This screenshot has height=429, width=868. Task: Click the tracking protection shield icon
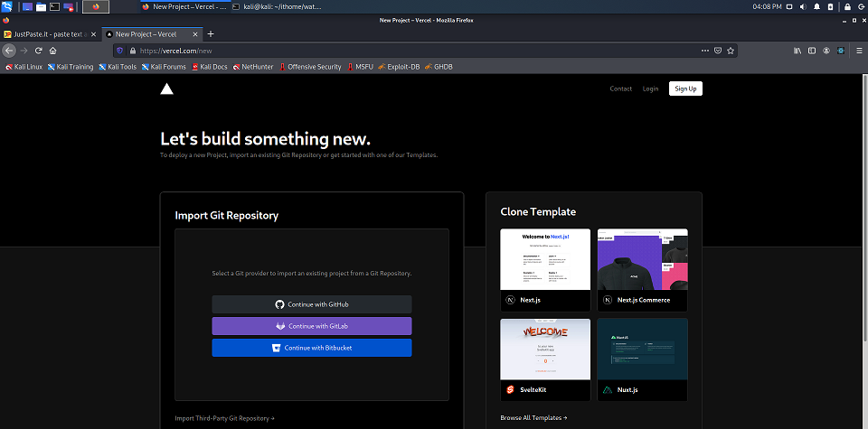(120, 51)
